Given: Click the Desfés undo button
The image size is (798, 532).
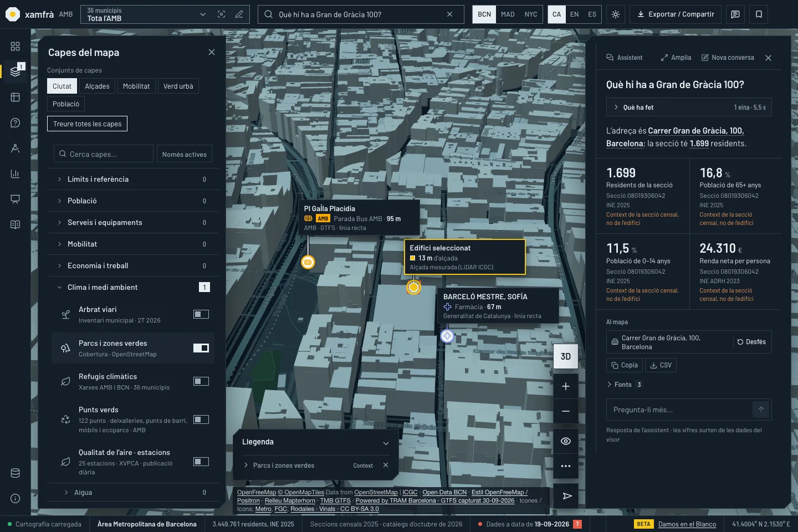Looking at the screenshot, I should pyautogui.click(x=751, y=342).
